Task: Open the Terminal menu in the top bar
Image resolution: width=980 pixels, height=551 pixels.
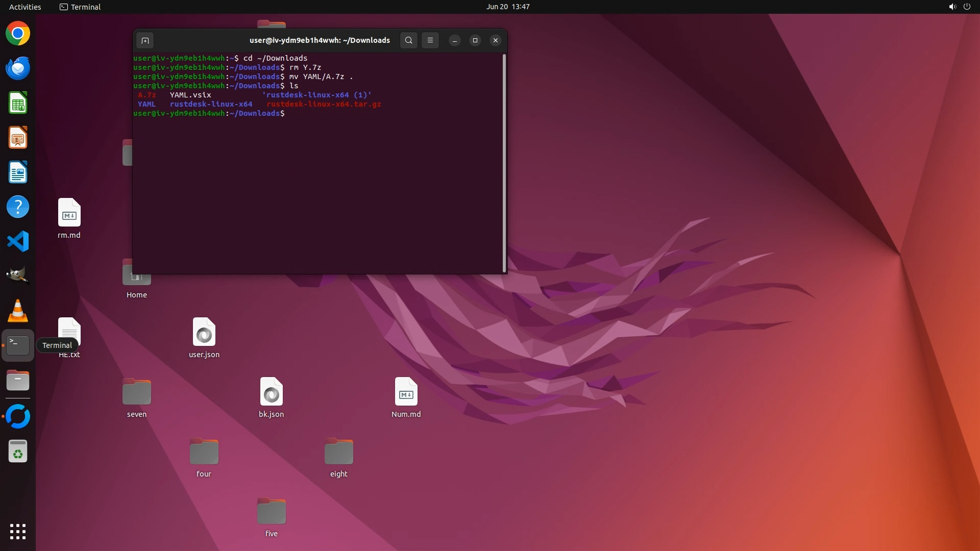Action: pos(80,7)
